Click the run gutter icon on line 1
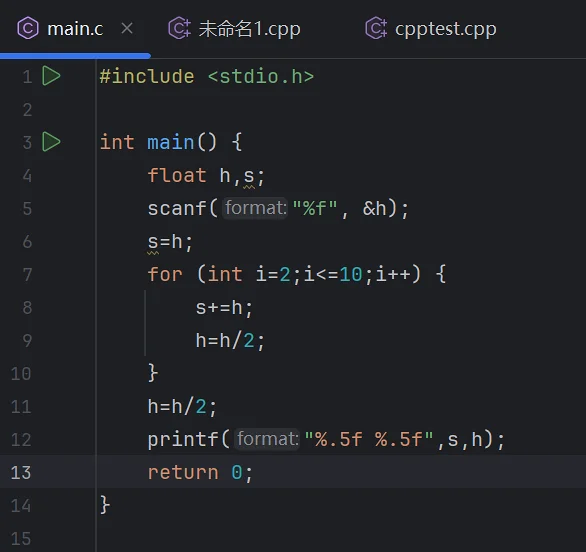Viewport: 586px width, 552px height. 51,76
